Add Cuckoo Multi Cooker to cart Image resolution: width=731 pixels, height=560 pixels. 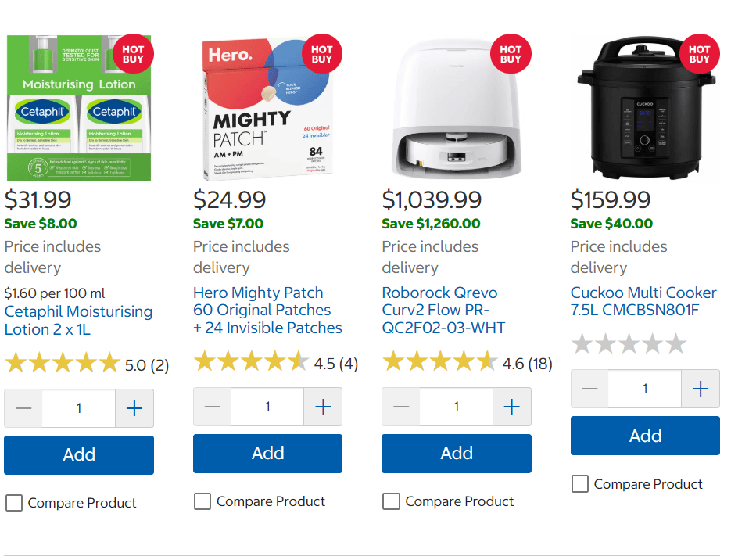click(645, 436)
